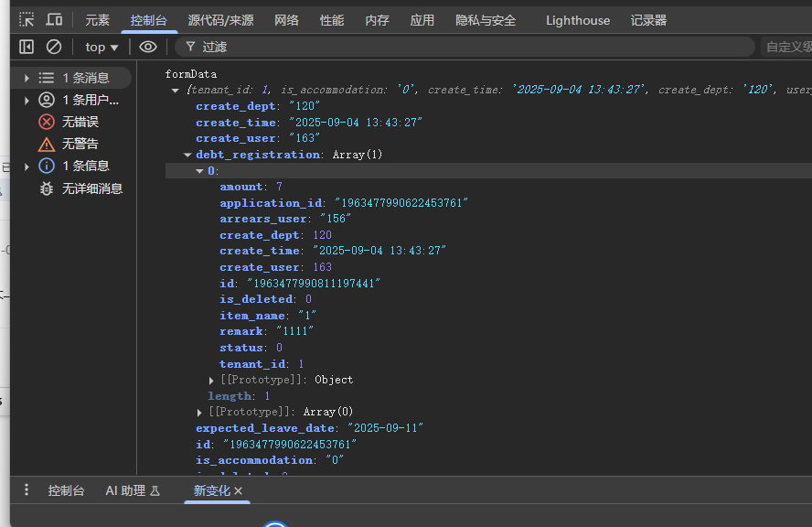
Task: Expand the 1 条用户 sidebar group
Action: coord(27,100)
